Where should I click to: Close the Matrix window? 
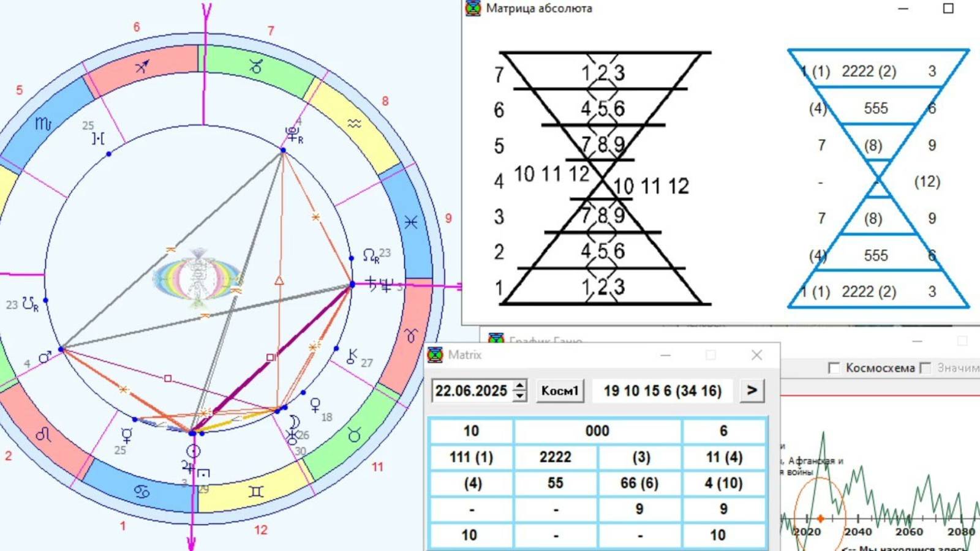[x=756, y=355]
